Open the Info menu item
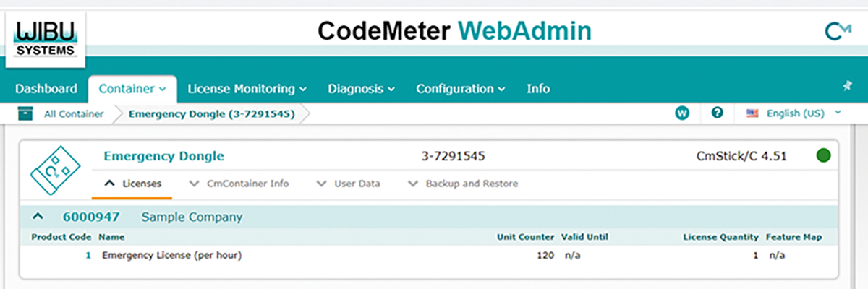Viewport: 868px width, 289px height. pyautogui.click(x=538, y=89)
